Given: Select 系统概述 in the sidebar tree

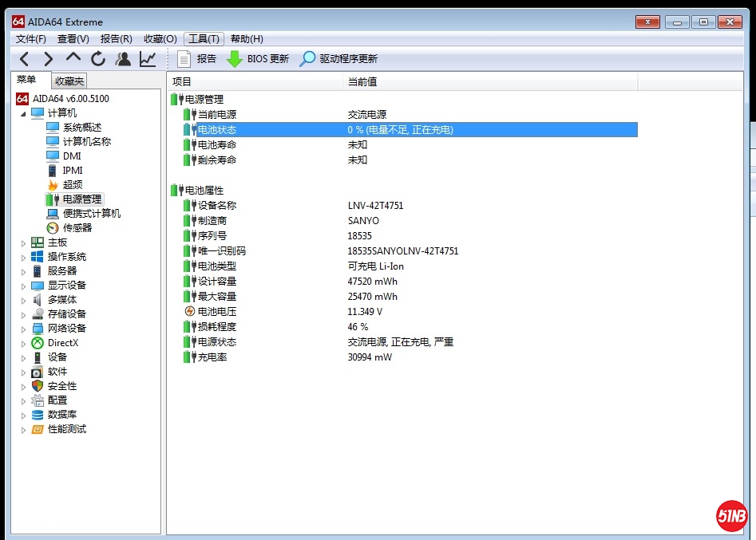Looking at the screenshot, I should pos(81,127).
